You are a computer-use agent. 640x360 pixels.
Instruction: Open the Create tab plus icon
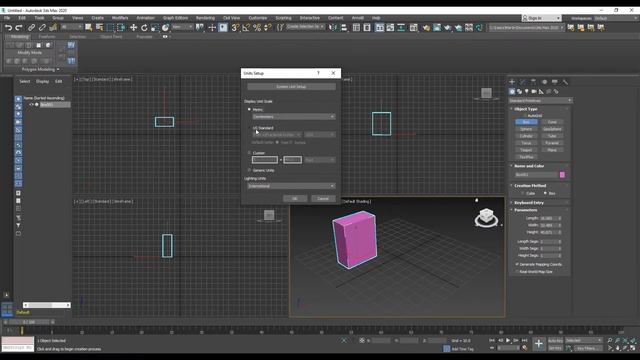pyautogui.click(x=512, y=82)
